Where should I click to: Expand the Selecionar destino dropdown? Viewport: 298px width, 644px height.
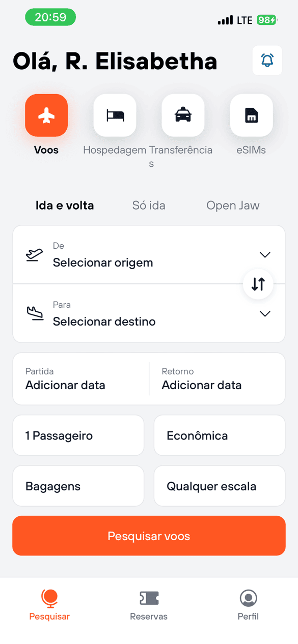click(264, 314)
